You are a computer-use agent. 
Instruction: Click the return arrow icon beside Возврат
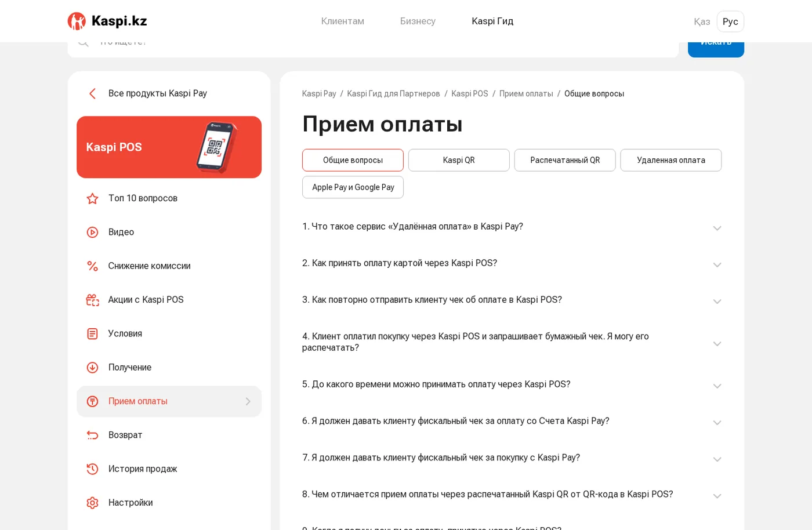(x=92, y=435)
